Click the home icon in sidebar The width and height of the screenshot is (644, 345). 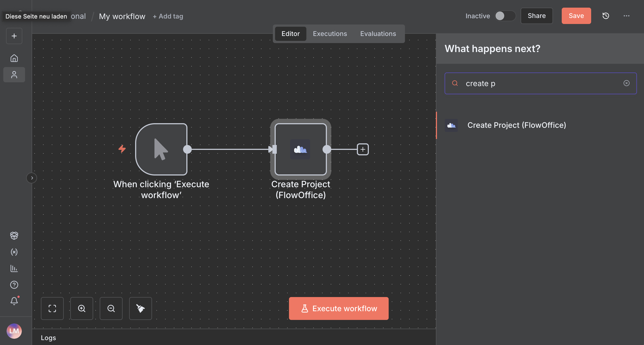click(14, 58)
